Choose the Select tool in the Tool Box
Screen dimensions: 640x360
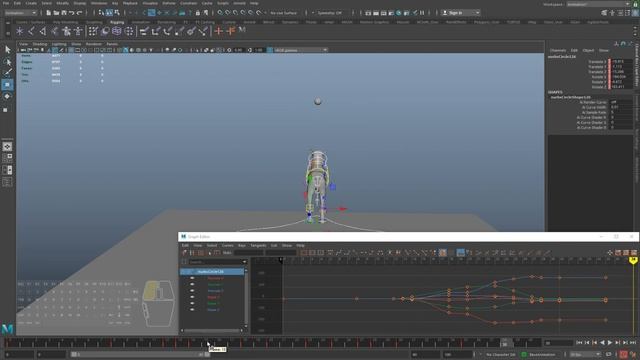(x=7, y=50)
